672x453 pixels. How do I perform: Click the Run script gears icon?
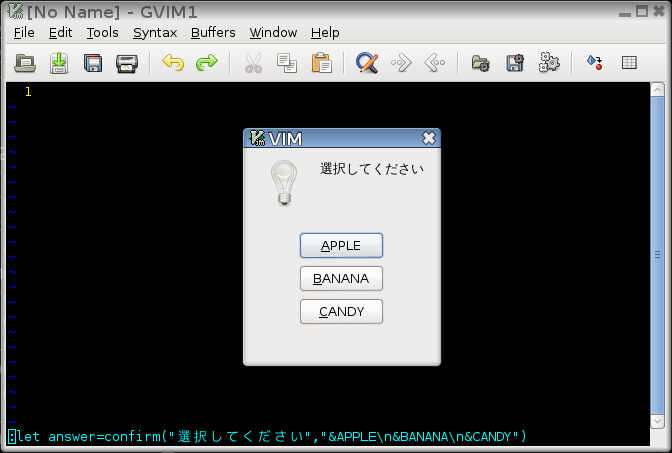(x=549, y=63)
